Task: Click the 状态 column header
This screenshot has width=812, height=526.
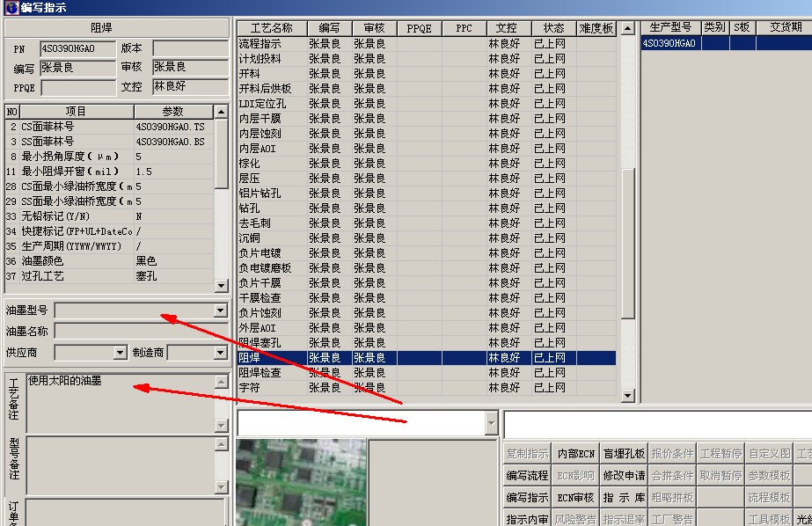Action: pos(553,28)
